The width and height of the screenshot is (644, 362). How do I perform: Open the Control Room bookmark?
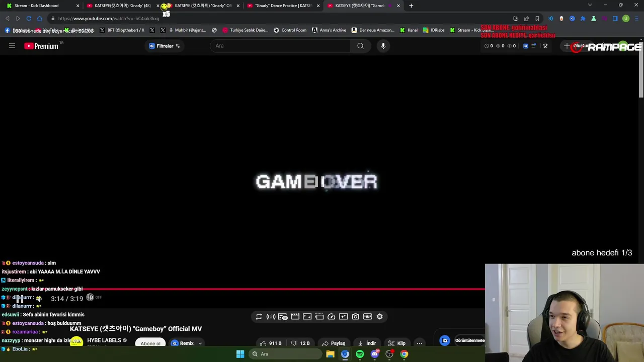290,30
